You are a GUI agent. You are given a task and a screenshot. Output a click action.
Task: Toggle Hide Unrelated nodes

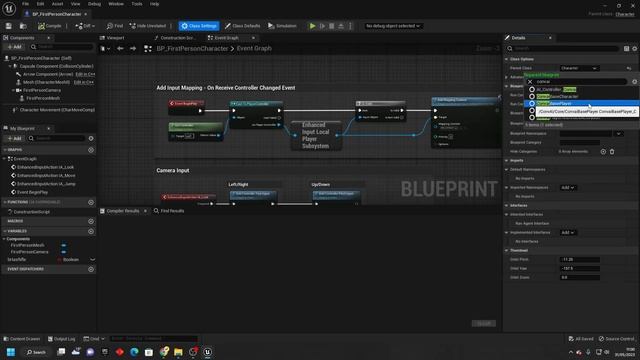148,26
